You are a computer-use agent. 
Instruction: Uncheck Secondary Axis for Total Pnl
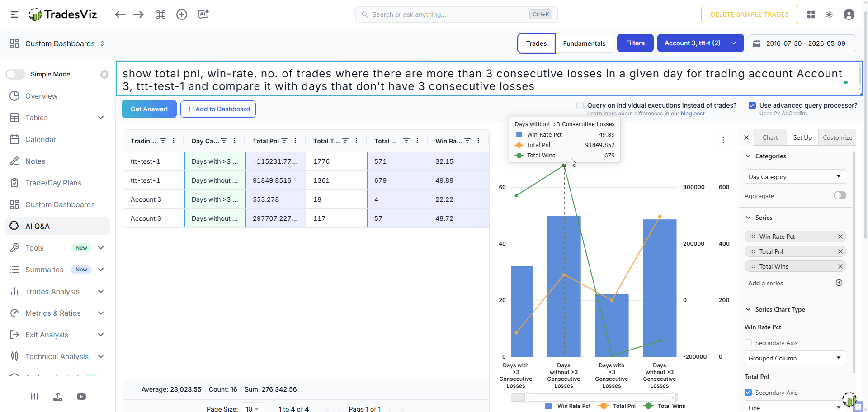pos(748,393)
